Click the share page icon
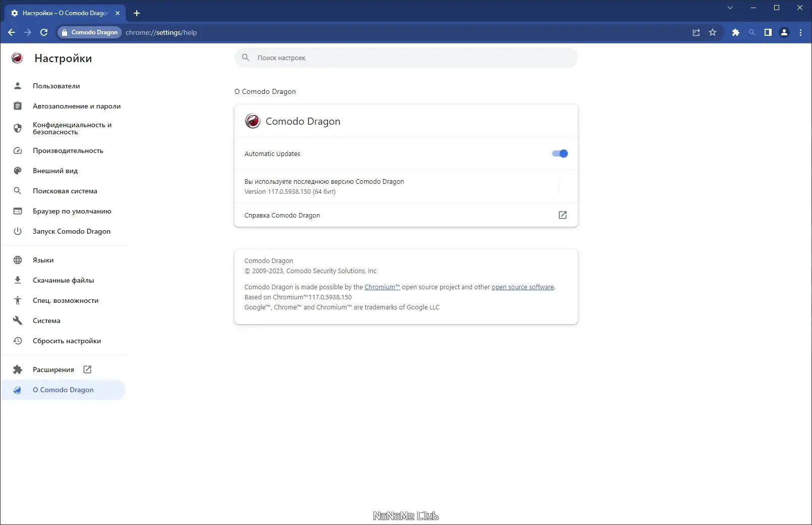 pos(696,32)
